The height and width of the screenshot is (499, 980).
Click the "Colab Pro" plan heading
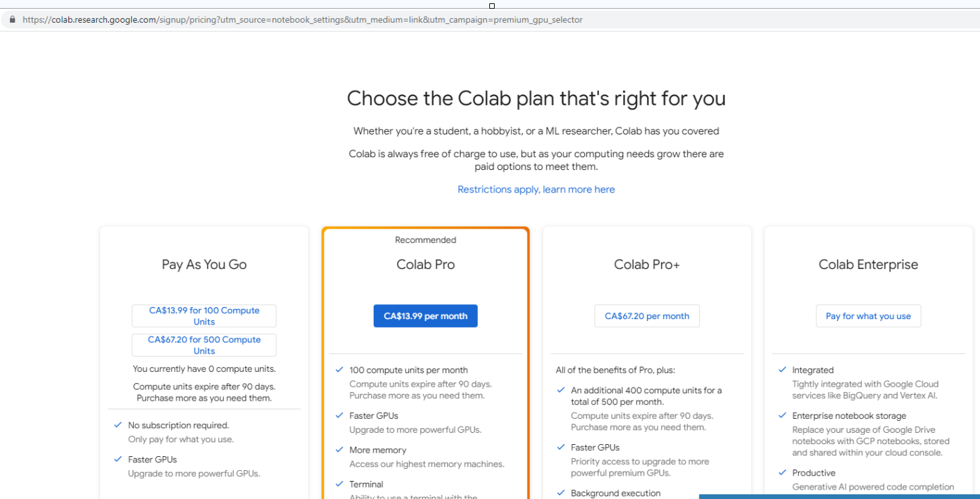[425, 264]
